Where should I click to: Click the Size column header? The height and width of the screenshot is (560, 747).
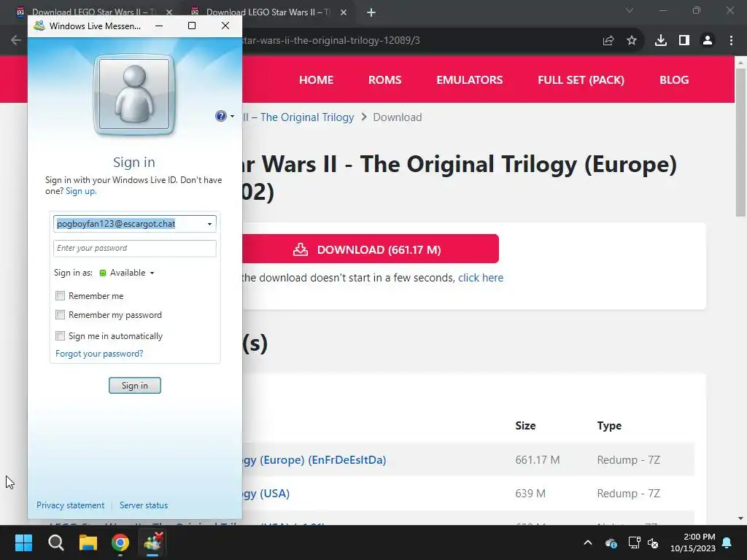(525, 426)
